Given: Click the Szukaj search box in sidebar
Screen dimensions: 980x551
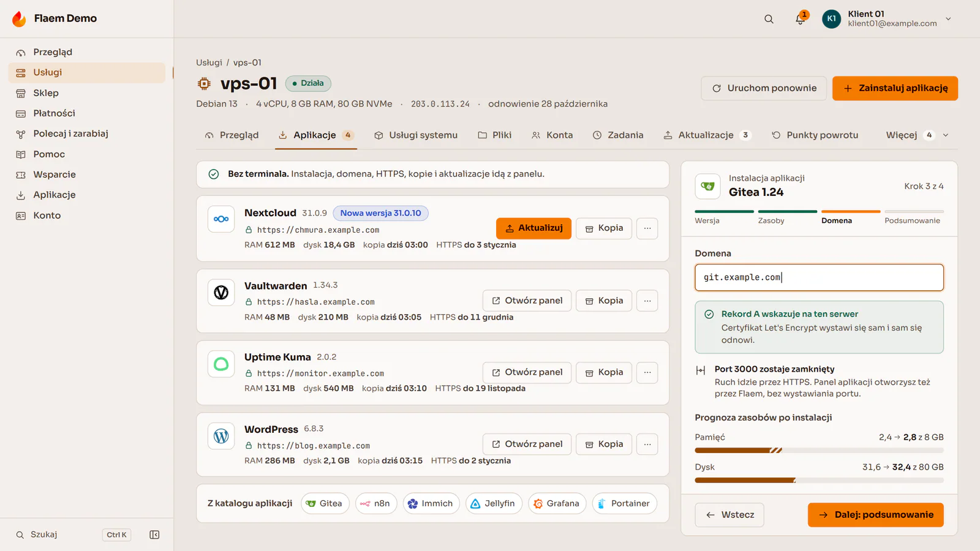Looking at the screenshot, I should pyautogui.click(x=73, y=534).
